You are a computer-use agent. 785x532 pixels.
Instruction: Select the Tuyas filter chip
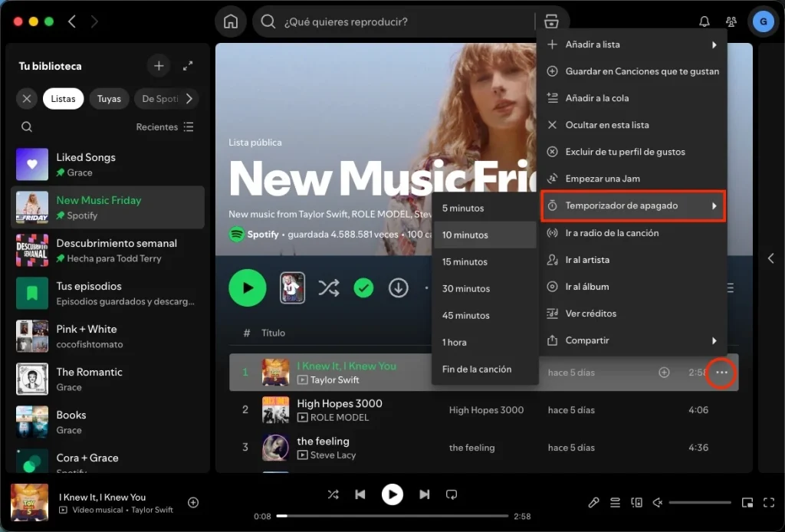pyautogui.click(x=109, y=99)
